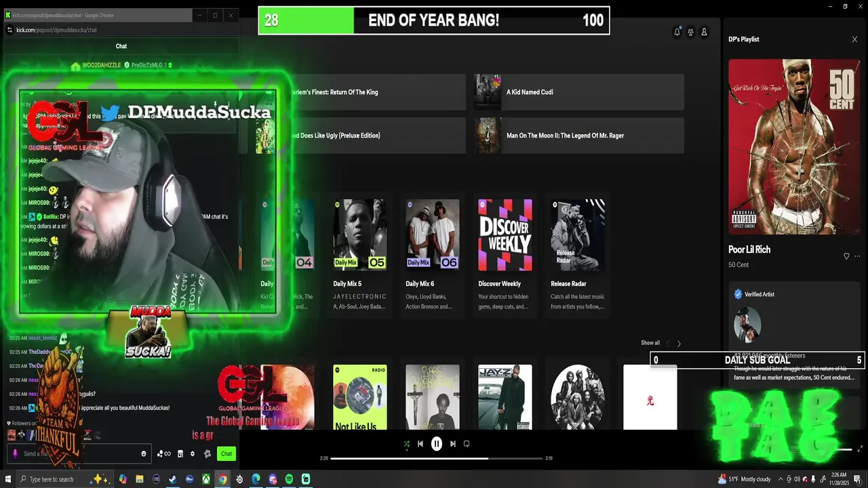Open the taskbar volume icon
The image size is (868, 488).
pos(797,479)
